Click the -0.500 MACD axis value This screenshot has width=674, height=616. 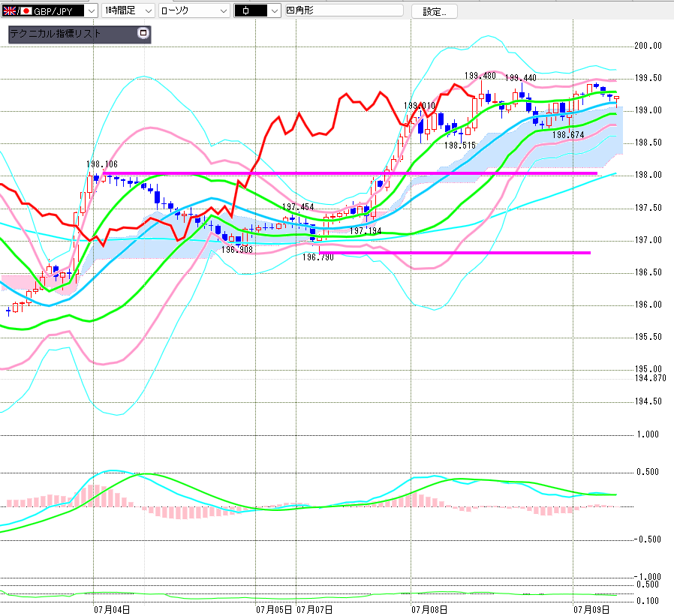tap(647, 539)
